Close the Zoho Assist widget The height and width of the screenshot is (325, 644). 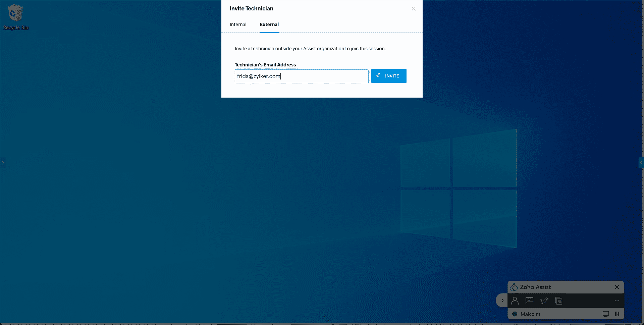click(x=617, y=287)
